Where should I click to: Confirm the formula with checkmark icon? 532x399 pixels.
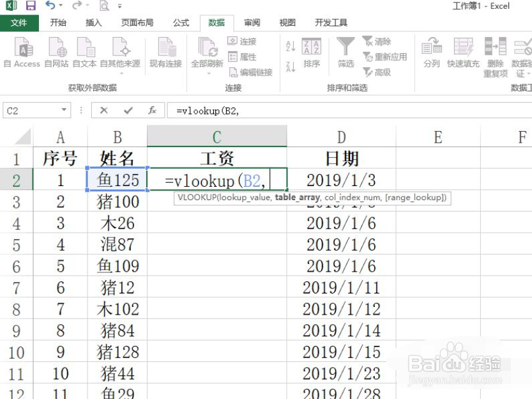tap(128, 111)
